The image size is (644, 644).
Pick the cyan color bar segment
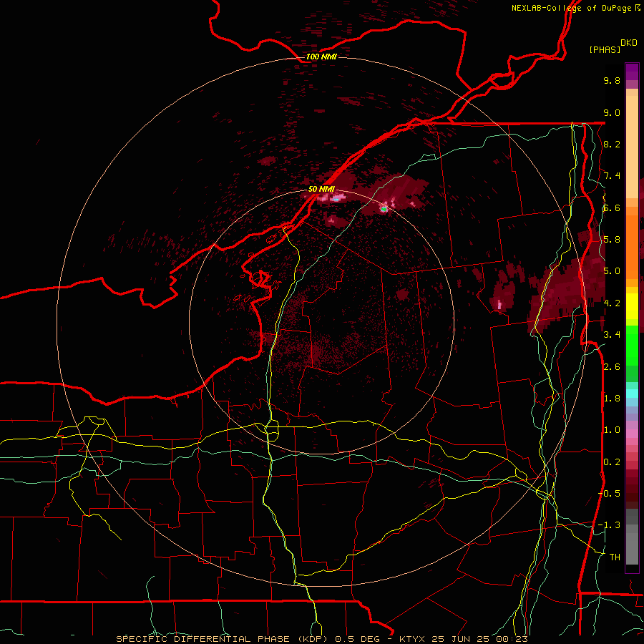(x=632, y=394)
